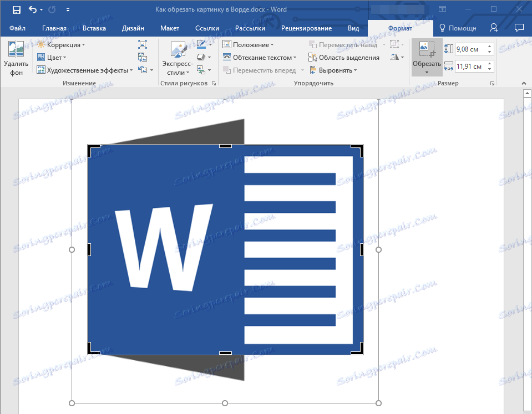The height and width of the screenshot is (414, 532).
Task: Open the Стили рисунков dialog launcher
Action: [x=214, y=84]
